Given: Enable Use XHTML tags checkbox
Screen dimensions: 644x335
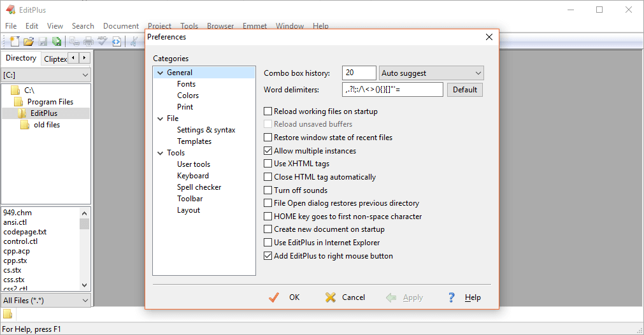Looking at the screenshot, I should click(268, 164).
